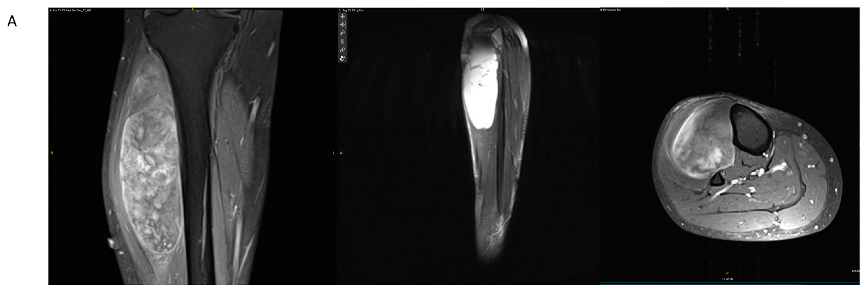This screenshot has height=293, width=868.
Task: Click the coronal T1 FS Post image
Action: [193, 146]
